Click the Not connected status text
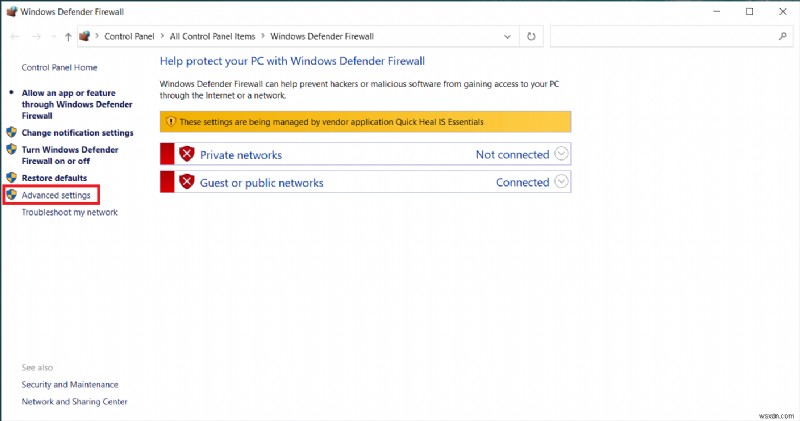Image resolution: width=800 pixels, height=421 pixels. [x=513, y=155]
